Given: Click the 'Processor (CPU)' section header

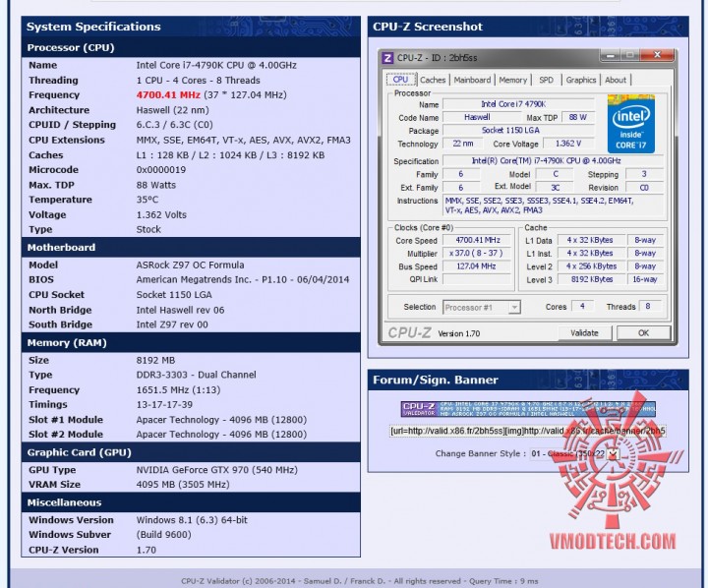Looking at the screenshot, I should click(x=191, y=47).
